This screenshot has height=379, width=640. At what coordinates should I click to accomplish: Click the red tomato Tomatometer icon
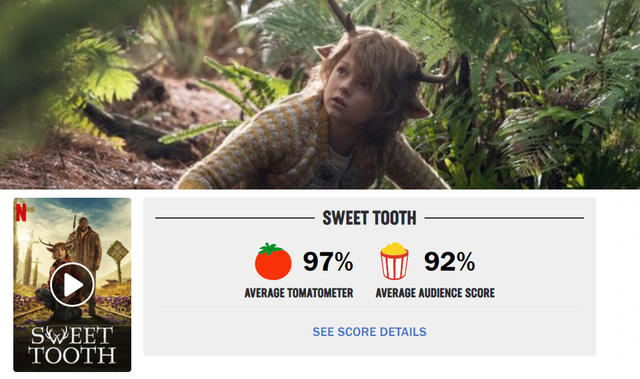tap(273, 261)
